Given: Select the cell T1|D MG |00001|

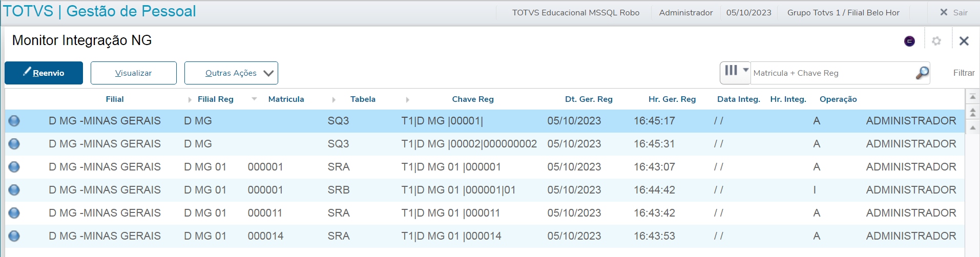Looking at the screenshot, I should pos(442,121).
